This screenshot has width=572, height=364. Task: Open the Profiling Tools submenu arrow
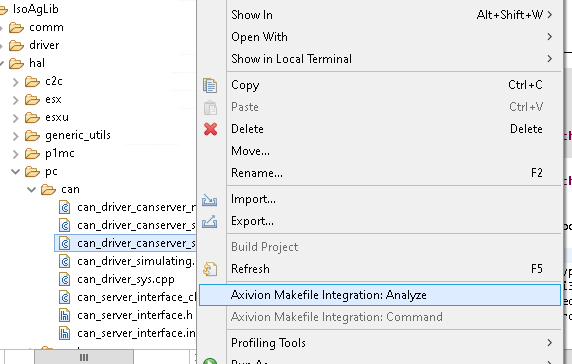tap(550, 343)
